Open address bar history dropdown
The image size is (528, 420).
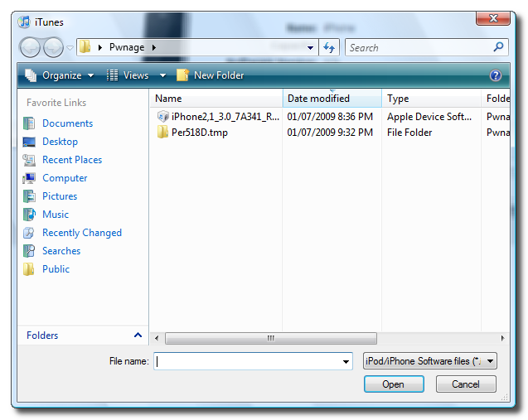[x=310, y=48]
